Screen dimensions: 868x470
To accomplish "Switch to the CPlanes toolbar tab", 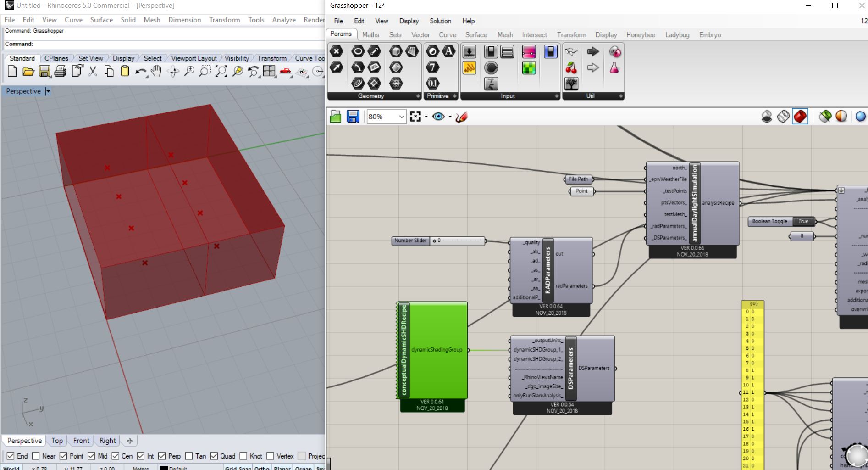I will [56, 58].
